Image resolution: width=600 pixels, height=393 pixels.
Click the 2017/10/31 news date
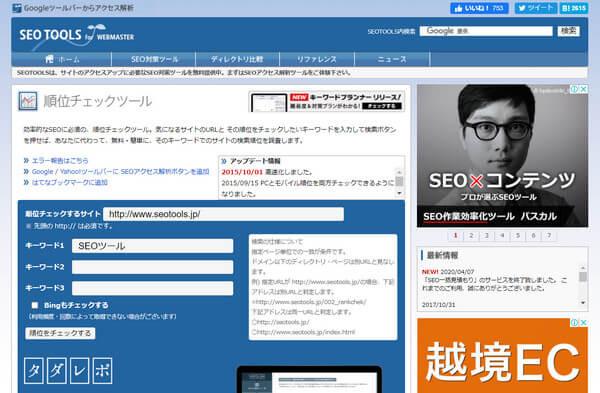point(439,305)
